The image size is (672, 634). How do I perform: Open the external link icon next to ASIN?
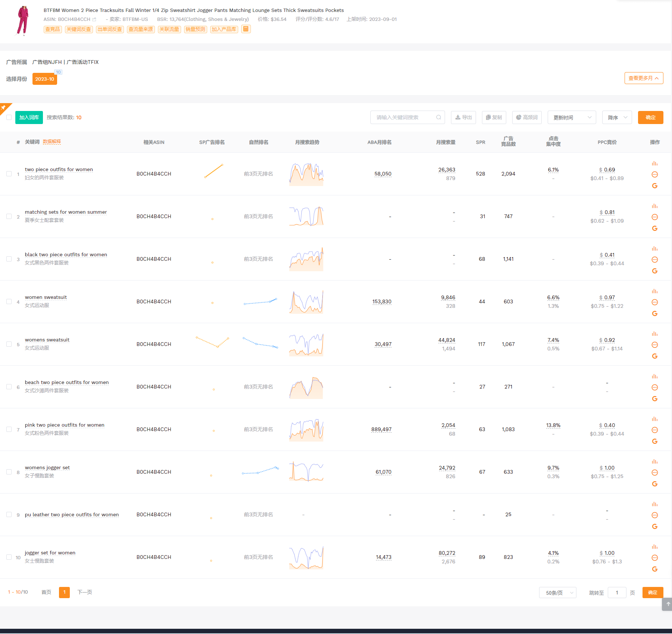click(94, 19)
